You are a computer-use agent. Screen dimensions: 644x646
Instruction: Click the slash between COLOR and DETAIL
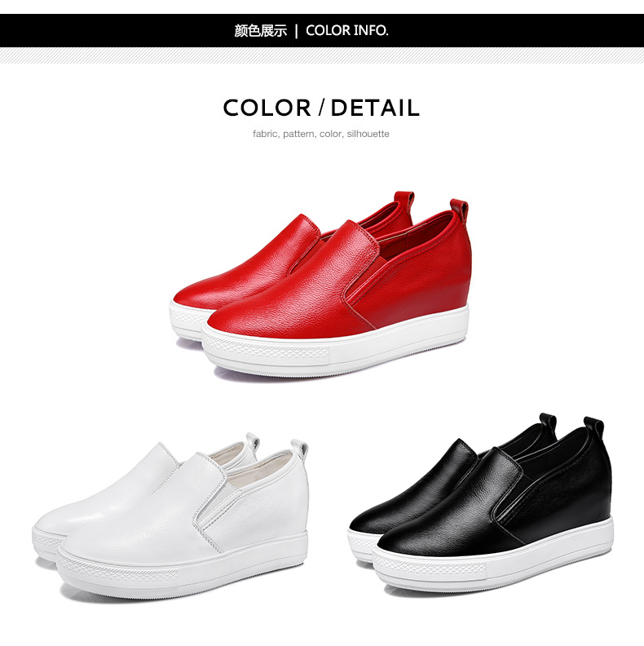tap(321, 108)
